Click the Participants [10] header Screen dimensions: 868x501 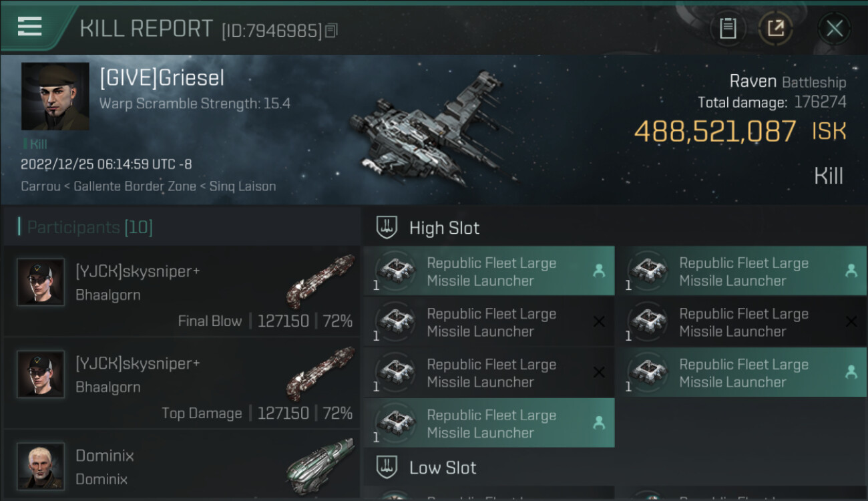pos(89,228)
